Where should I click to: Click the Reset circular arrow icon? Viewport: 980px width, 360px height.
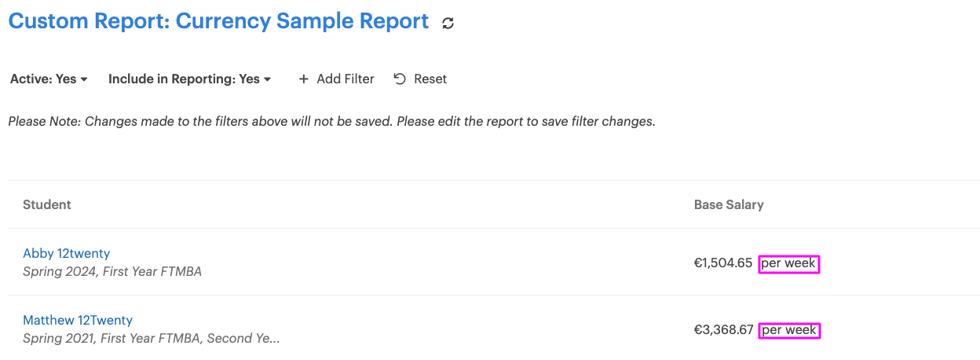coord(400,79)
